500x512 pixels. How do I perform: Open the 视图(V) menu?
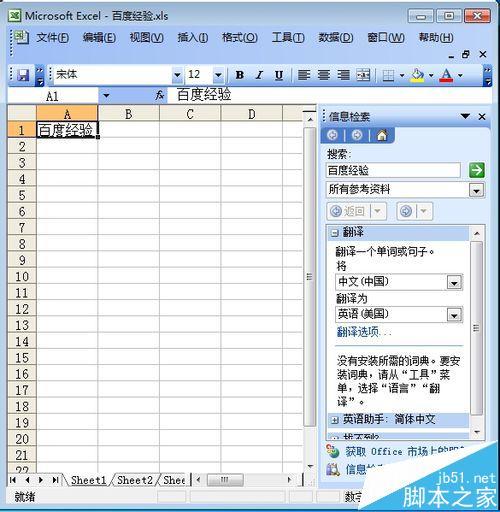tap(147, 37)
